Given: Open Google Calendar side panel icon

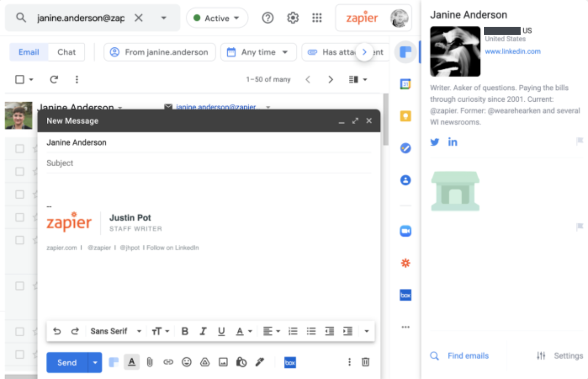Looking at the screenshot, I should pyautogui.click(x=405, y=84).
